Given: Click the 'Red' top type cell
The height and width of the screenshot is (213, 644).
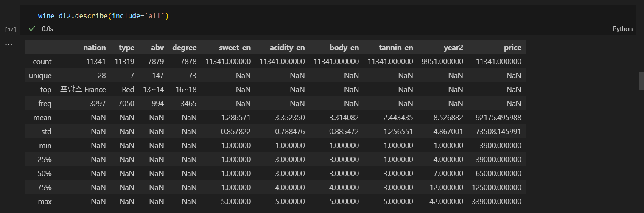Looking at the screenshot, I should (x=128, y=90).
